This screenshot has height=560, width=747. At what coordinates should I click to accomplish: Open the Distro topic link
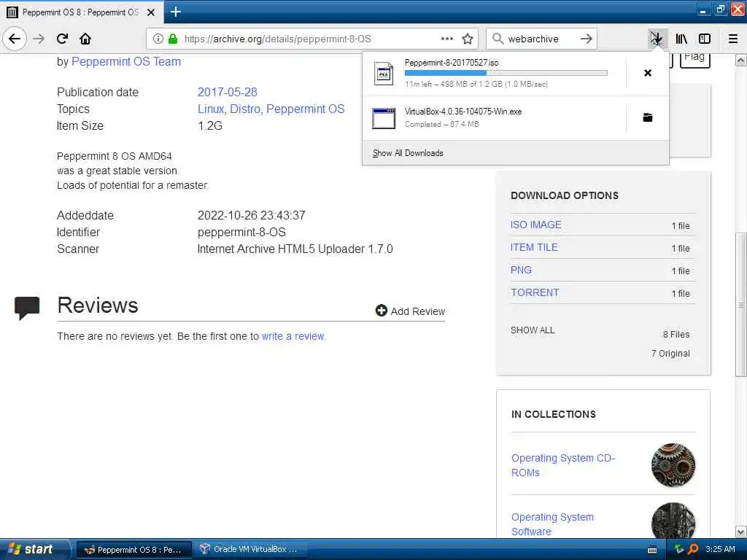click(246, 109)
